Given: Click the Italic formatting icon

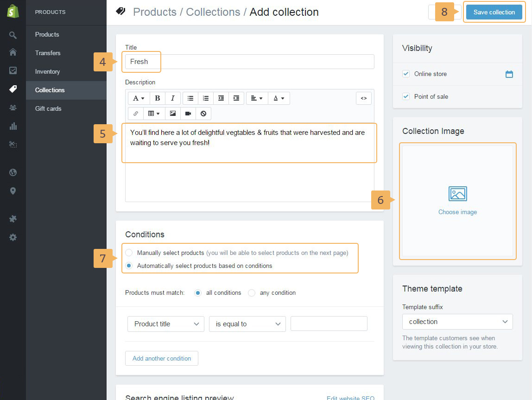Looking at the screenshot, I should (x=172, y=98).
